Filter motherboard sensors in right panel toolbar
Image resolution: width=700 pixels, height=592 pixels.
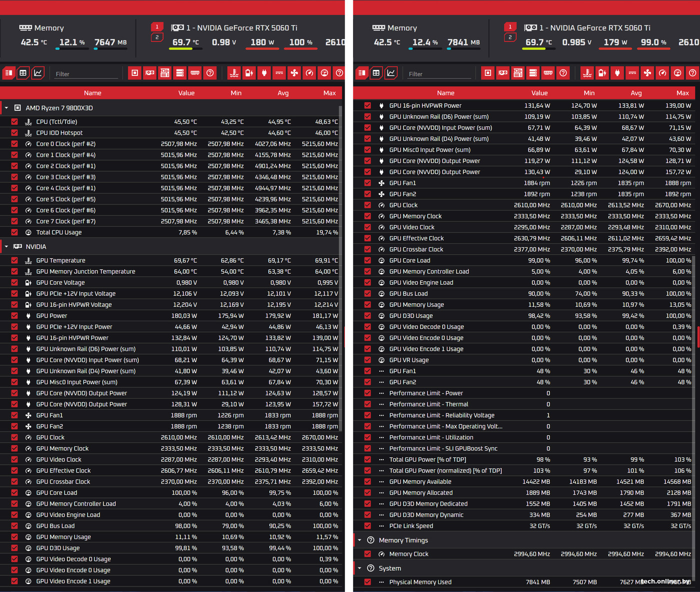pyautogui.click(x=518, y=73)
